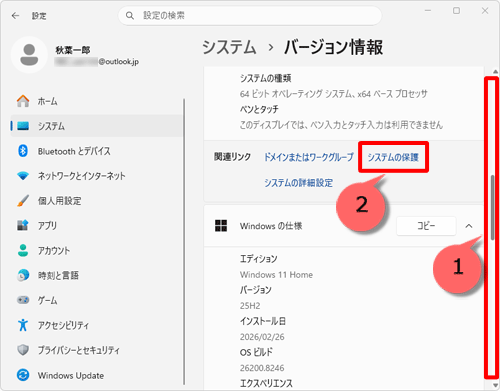Click the Windows 11 Home edition value

[276, 275]
